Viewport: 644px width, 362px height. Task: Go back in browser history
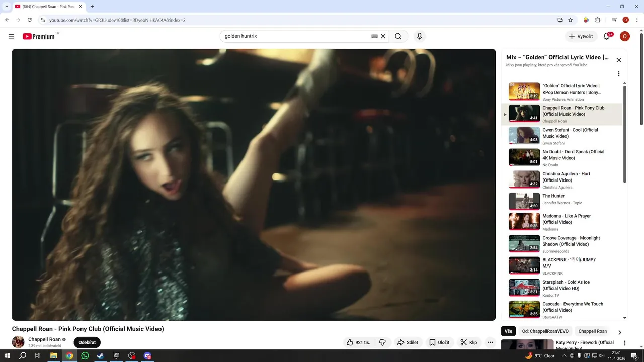pos(7,20)
